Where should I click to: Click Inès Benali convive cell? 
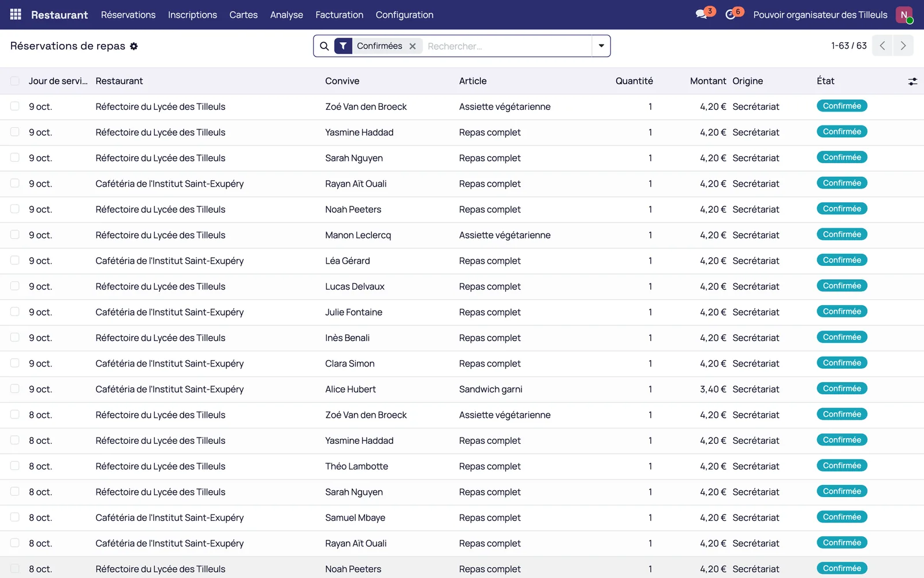pyautogui.click(x=348, y=338)
